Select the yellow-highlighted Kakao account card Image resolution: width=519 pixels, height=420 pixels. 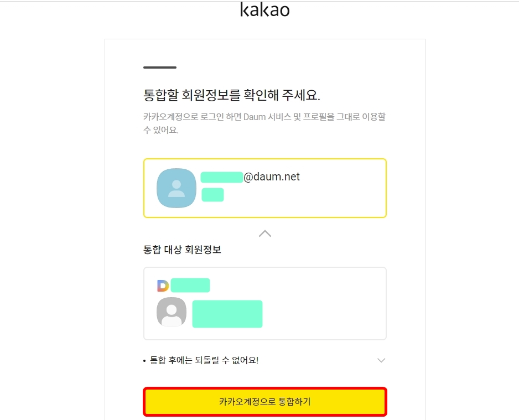click(264, 188)
